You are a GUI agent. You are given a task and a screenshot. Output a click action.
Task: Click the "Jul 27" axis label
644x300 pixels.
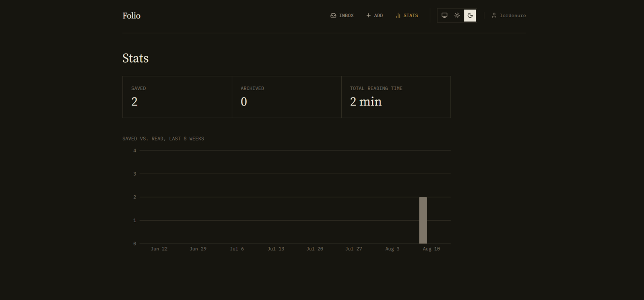[353, 249]
